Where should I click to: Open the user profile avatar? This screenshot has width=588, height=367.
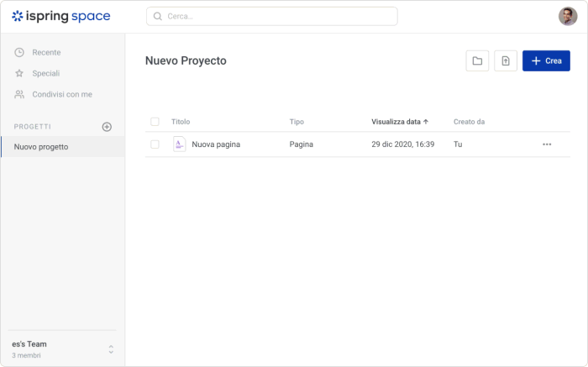568,16
